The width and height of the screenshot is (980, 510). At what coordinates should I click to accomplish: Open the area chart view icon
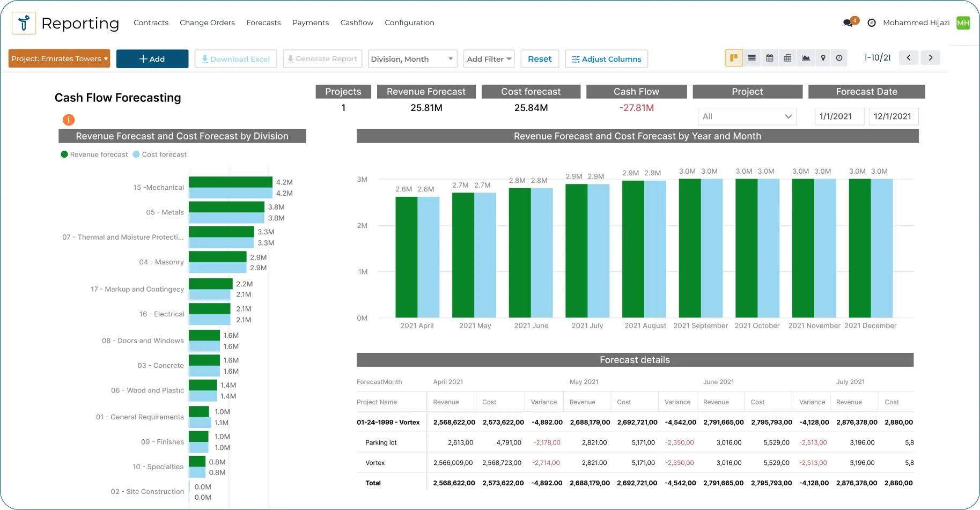(x=806, y=58)
